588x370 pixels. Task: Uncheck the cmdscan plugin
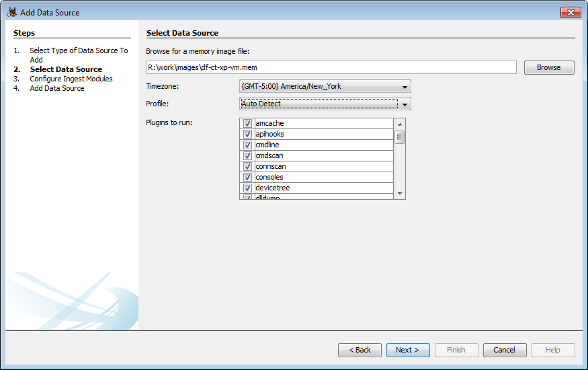click(247, 156)
